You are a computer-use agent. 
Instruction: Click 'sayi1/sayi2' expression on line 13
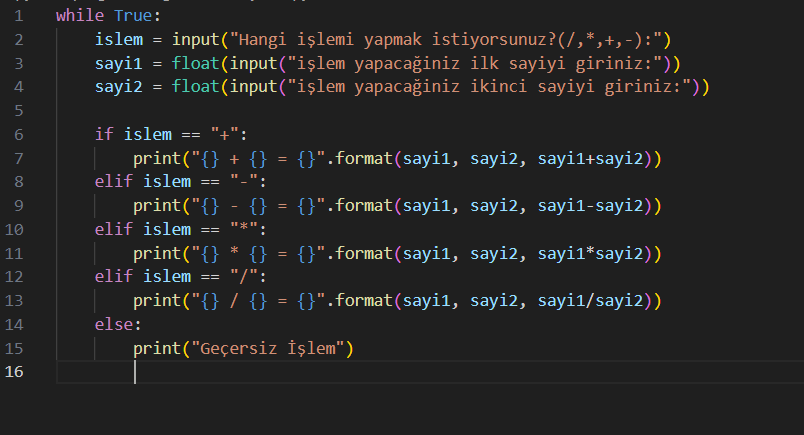pyautogui.click(x=590, y=301)
